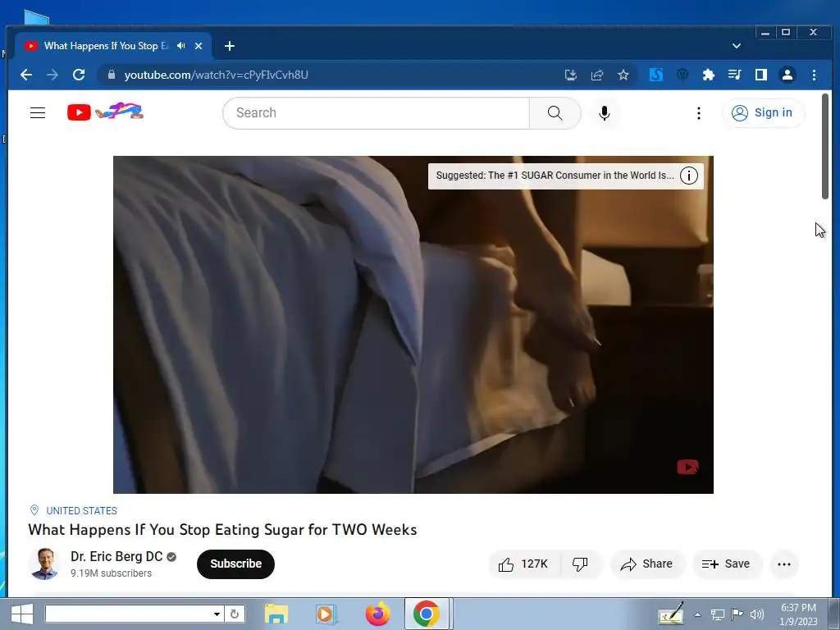Open Chrome profile avatar
Image resolution: width=840 pixels, height=630 pixels.
tap(787, 75)
